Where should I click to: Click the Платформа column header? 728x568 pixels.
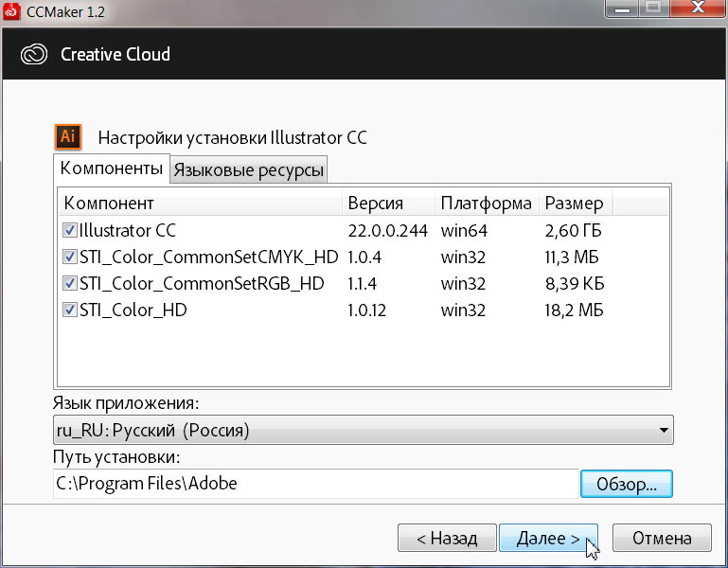tap(487, 203)
